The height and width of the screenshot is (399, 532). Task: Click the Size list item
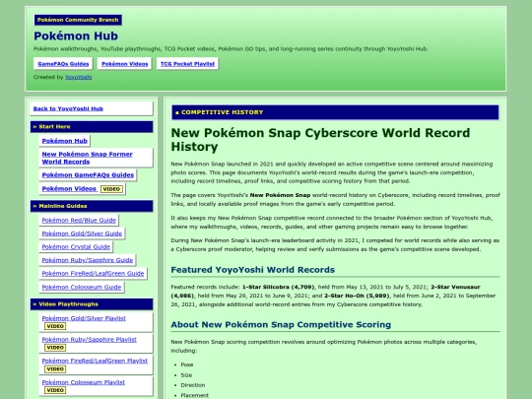(186, 375)
